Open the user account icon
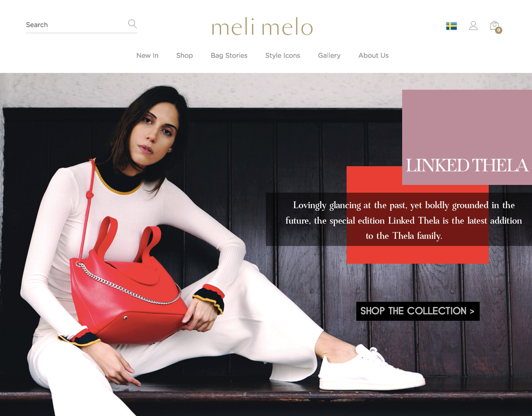The height and width of the screenshot is (416, 532). pos(473,25)
